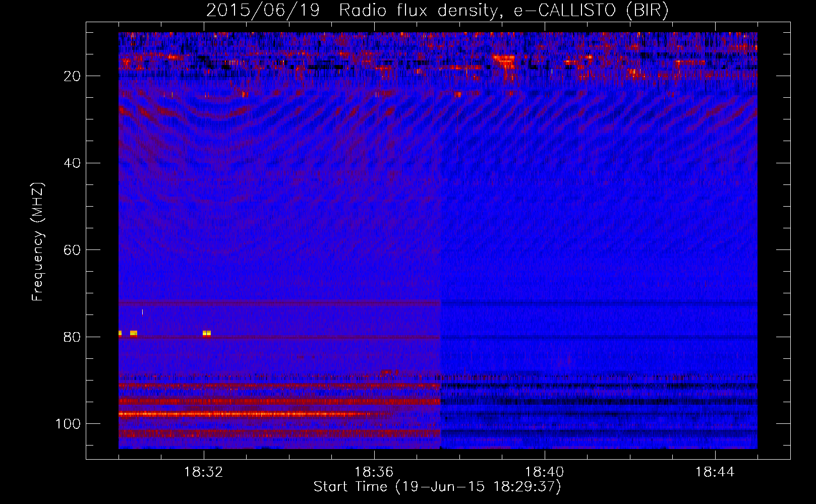Click the '60' frequency tick label

point(72,250)
